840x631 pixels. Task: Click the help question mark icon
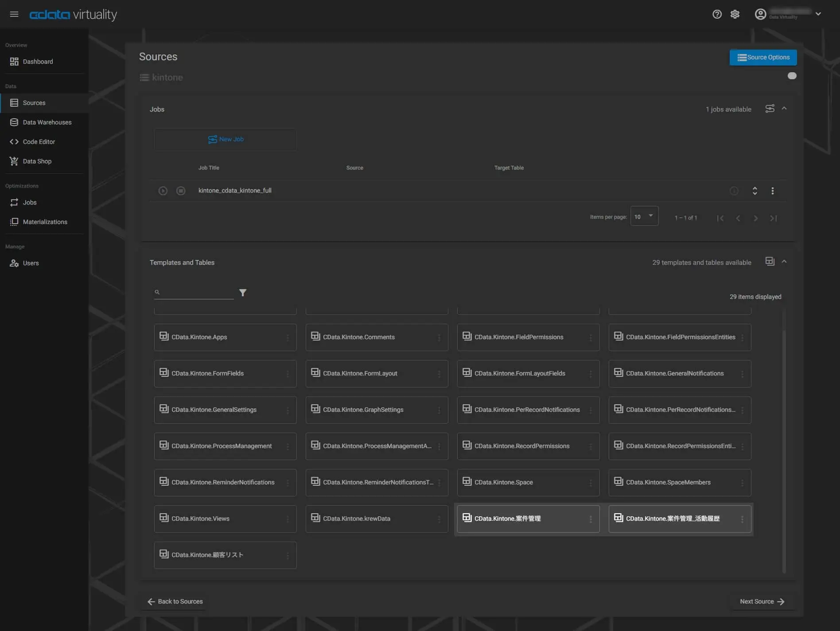point(717,14)
